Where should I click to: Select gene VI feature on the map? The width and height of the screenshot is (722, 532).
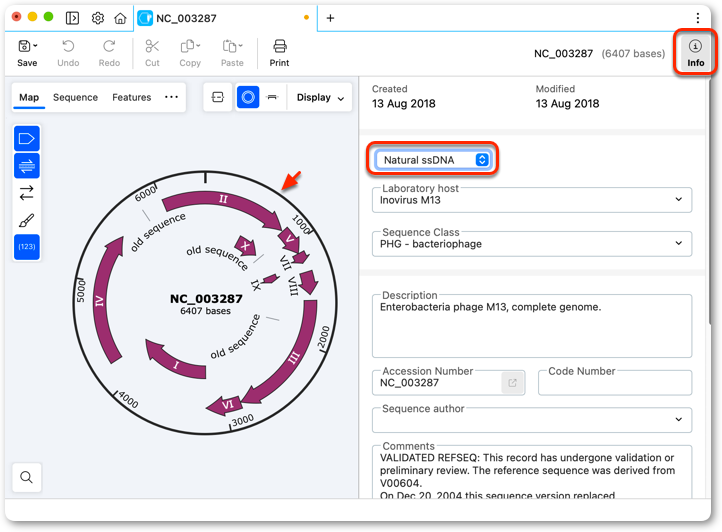pyautogui.click(x=224, y=405)
